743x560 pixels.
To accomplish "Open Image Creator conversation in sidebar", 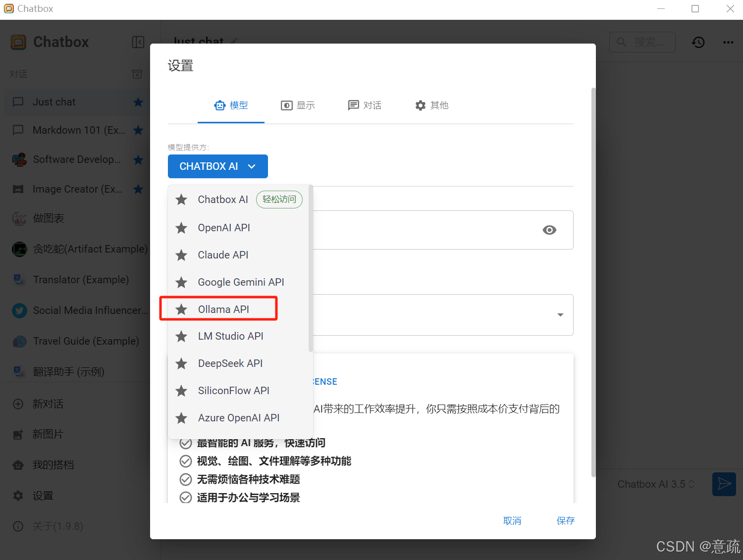I will [77, 189].
